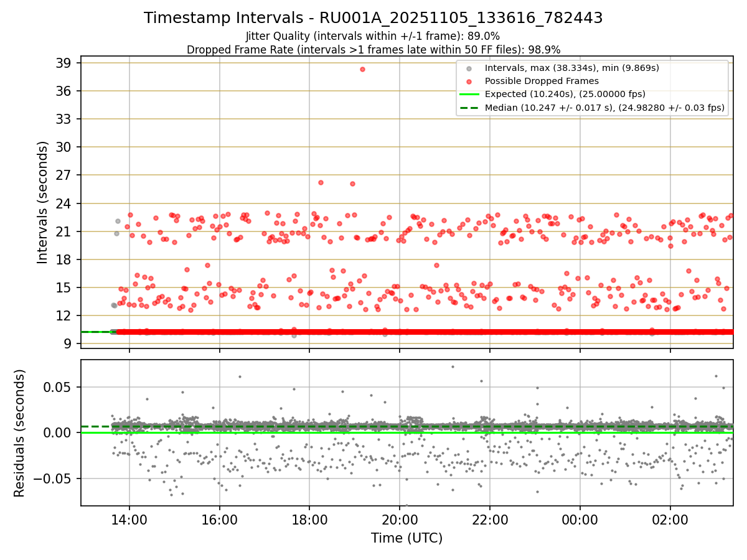Click the x-axis tick label '14:00'
This screenshot has width=747, height=560.
click(129, 518)
